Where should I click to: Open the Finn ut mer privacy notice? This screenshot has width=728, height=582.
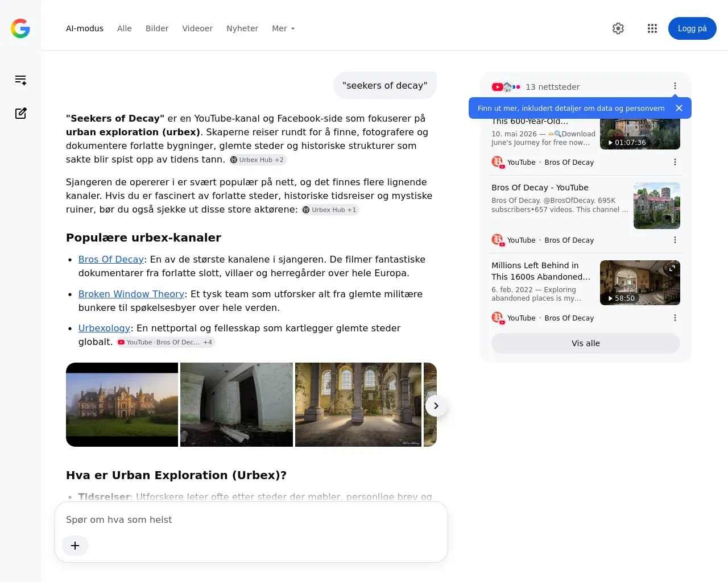pyautogui.click(x=571, y=108)
